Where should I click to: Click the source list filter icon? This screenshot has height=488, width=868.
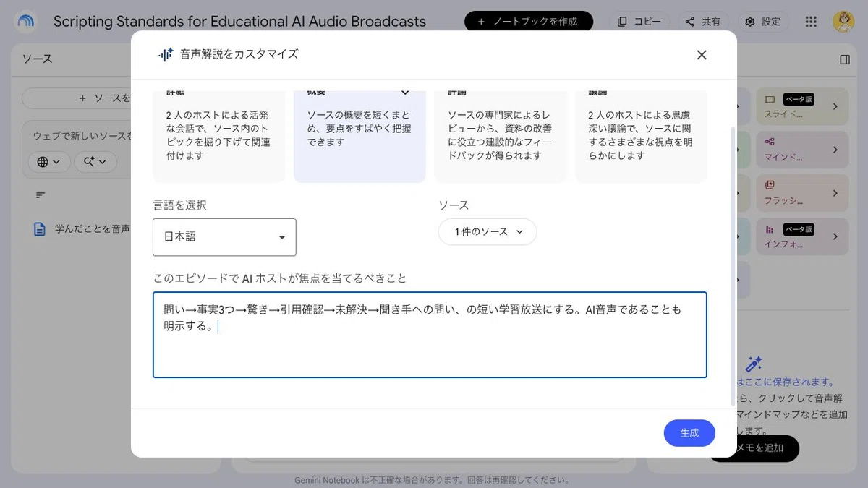click(x=41, y=195)
